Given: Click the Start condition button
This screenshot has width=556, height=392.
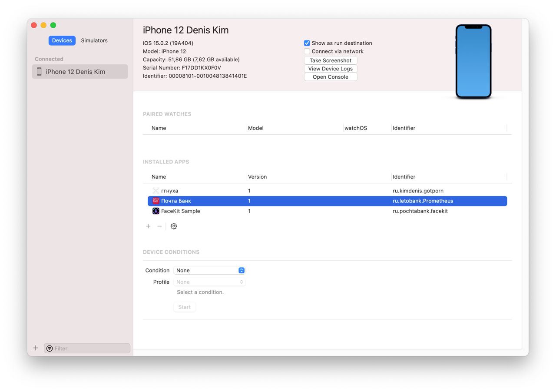Looking at the screenshot, I should (184, 307).
